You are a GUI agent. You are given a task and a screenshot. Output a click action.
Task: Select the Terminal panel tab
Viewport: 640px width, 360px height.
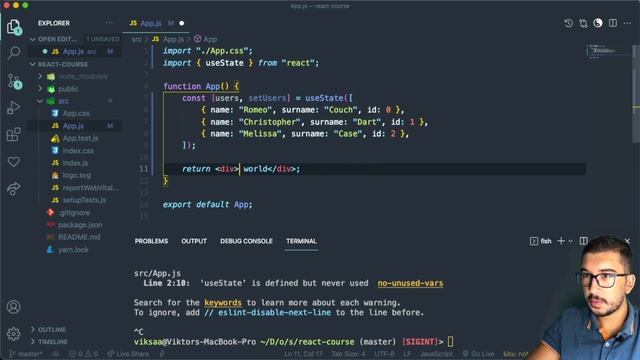coord(301,241)
